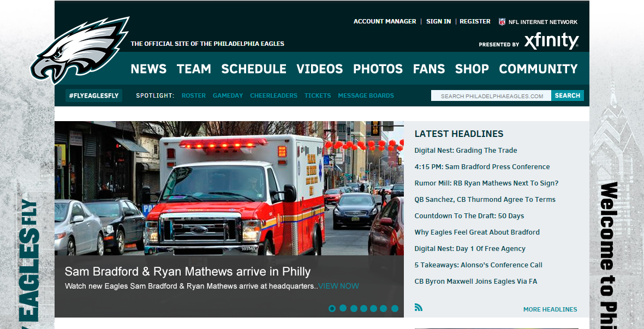Select the seventh carousel slide dot
The image size is (644, 329).
click(395, 308)
